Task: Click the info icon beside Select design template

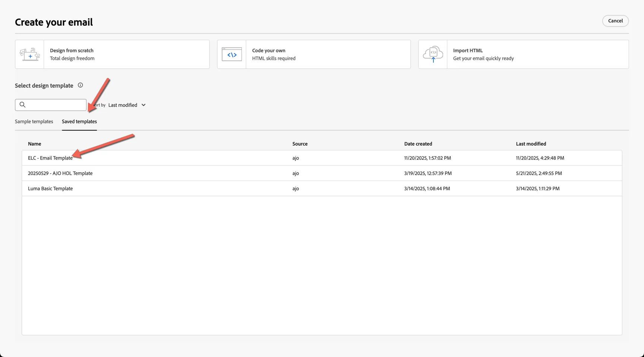Action: 80,85
